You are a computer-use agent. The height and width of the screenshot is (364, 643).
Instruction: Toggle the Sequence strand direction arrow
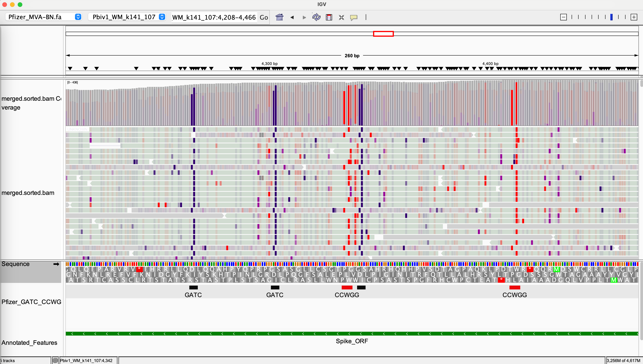click(x=56, y=264)
